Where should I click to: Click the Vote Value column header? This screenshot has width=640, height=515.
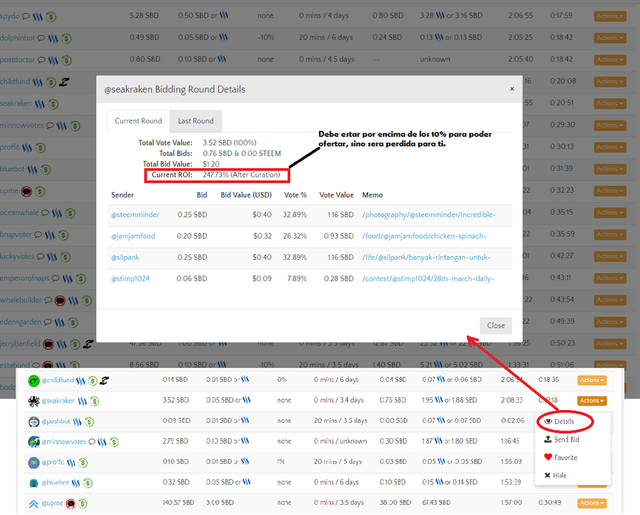pyautogui.click(x=336, y=195)
